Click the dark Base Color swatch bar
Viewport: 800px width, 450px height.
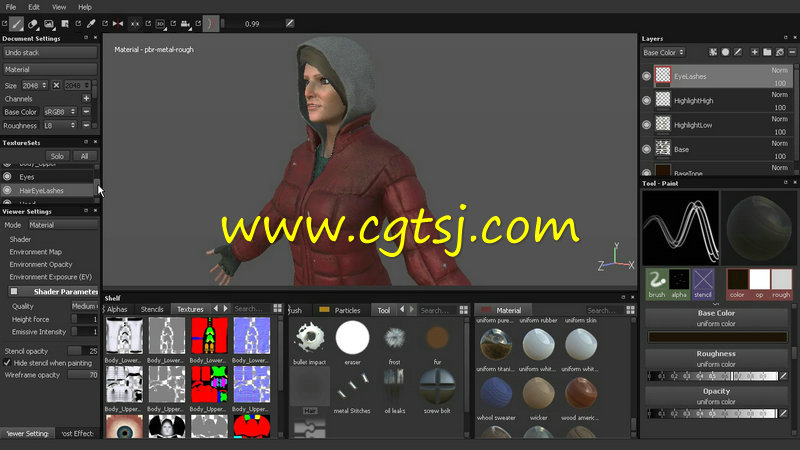(717, 337)
